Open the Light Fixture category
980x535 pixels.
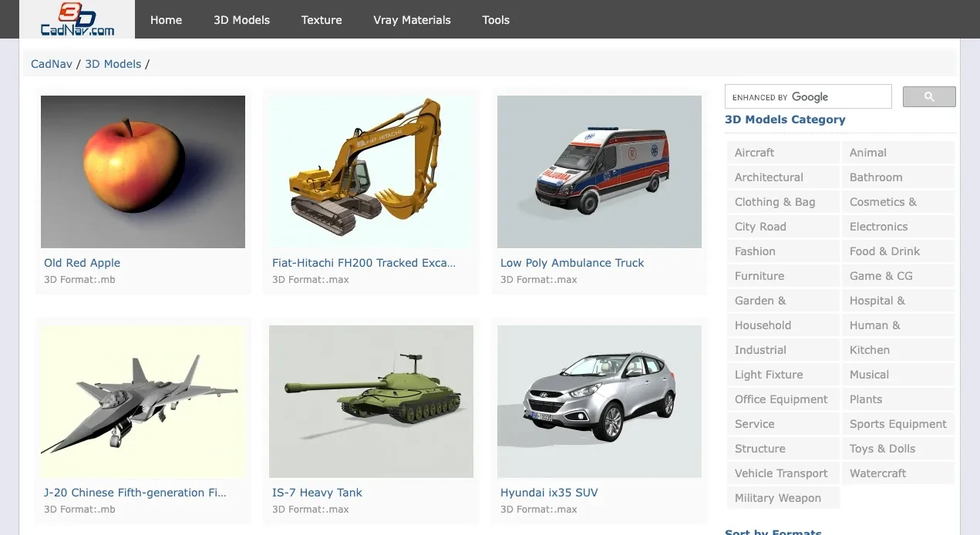(783, 375)
